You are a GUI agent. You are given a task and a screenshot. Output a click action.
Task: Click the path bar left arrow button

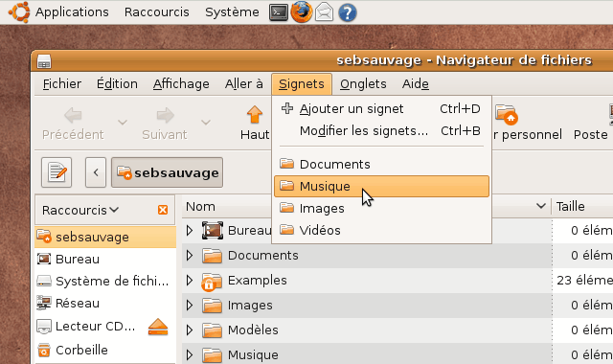click(x=96, y=172)
